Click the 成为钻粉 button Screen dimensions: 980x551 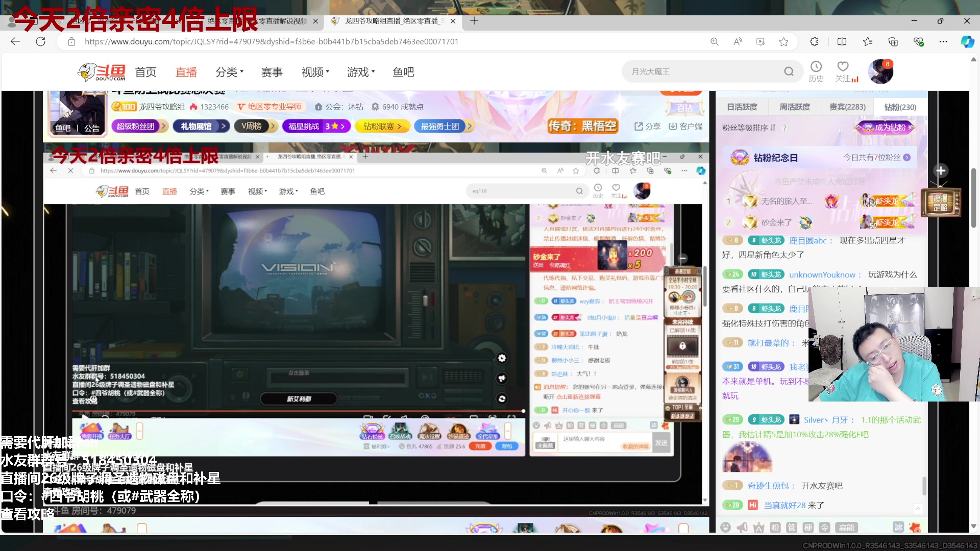coord(885,128)
